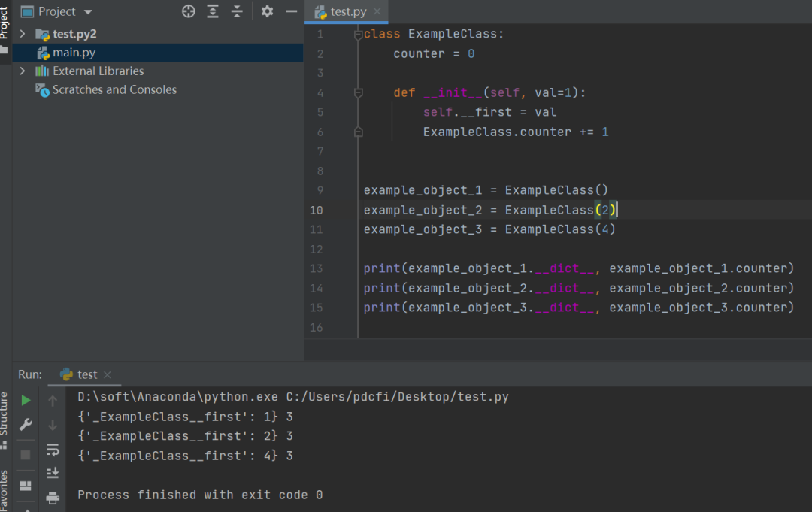The height and width of the screenshot is (512, 812).
Task: Click the stop process square icon
Action: pos(26,455)
